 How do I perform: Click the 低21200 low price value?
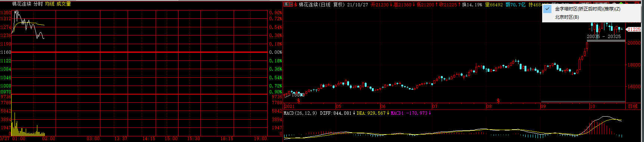(425, 4)
